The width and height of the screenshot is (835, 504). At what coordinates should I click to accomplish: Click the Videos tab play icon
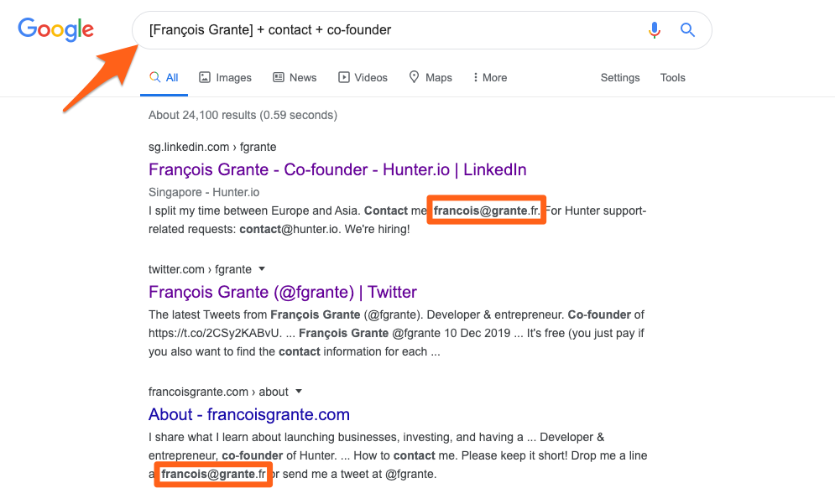344,78
